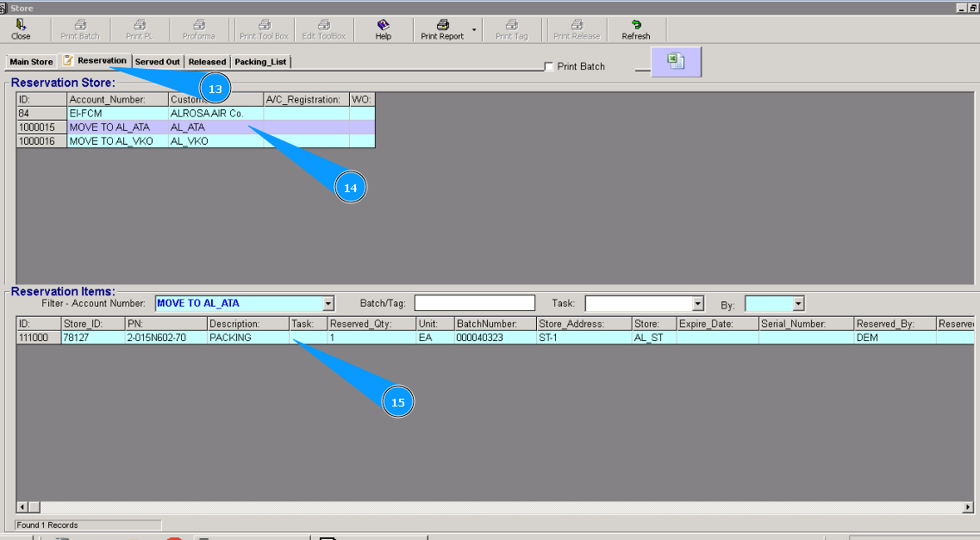Image resolution: width=980 pixels, height=540 pixels.
Task: Click the WO column header
Action: [x=363, y=99]
